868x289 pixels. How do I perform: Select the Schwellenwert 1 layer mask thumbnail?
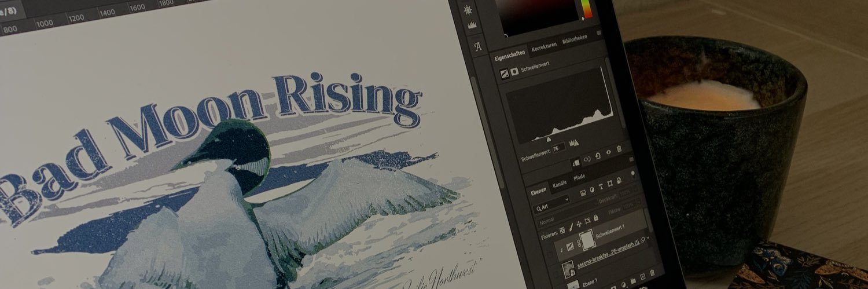588,239
